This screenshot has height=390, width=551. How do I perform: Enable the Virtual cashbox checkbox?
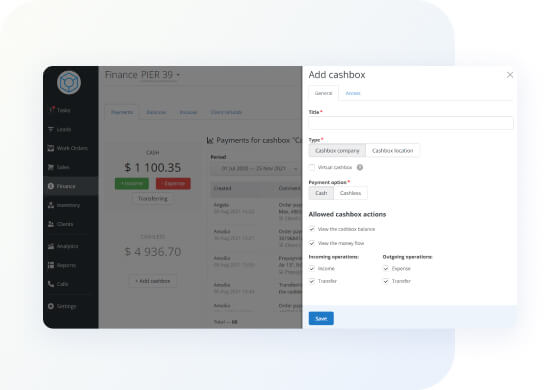click(312, 167)
